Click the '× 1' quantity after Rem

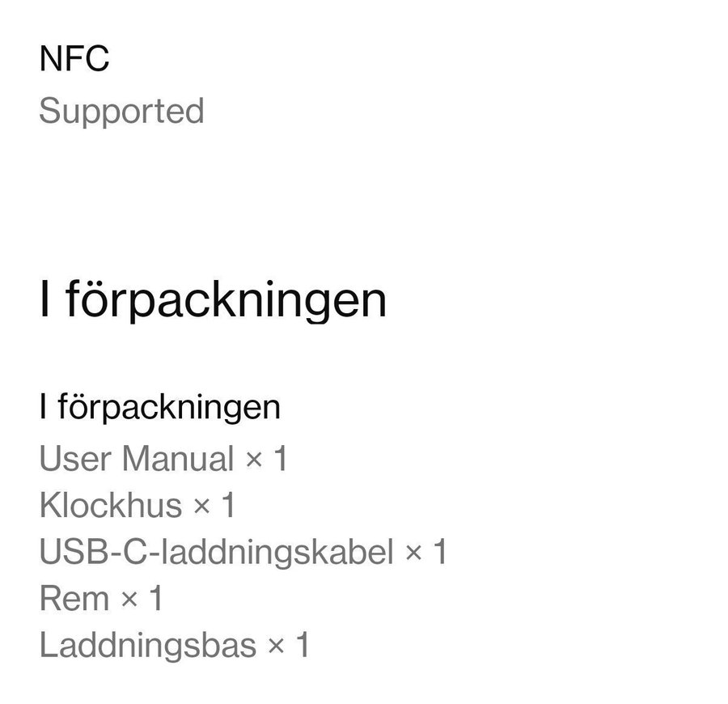click(142, 600)
